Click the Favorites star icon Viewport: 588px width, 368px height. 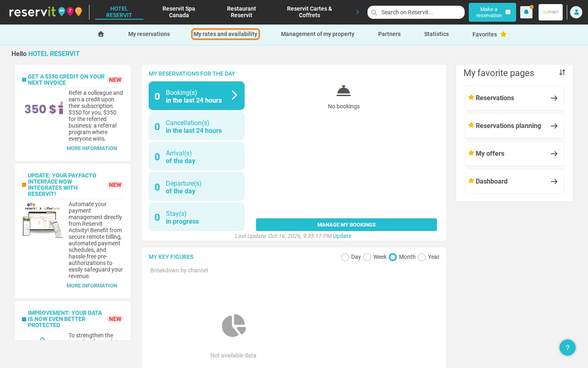[503, 34]
